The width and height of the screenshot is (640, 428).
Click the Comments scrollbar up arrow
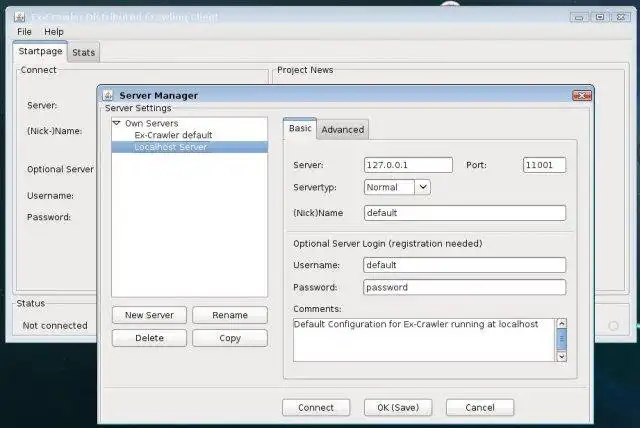pyautogui.click(x=562, y=324)
